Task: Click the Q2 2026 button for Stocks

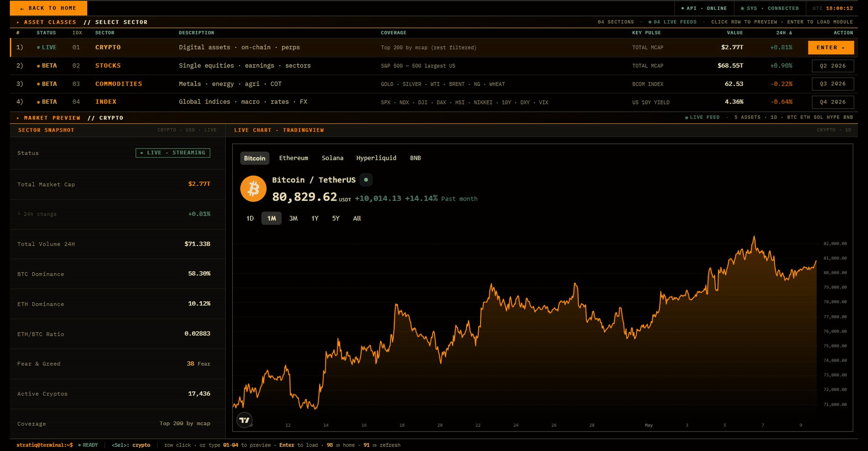Action: click(833, 66)
